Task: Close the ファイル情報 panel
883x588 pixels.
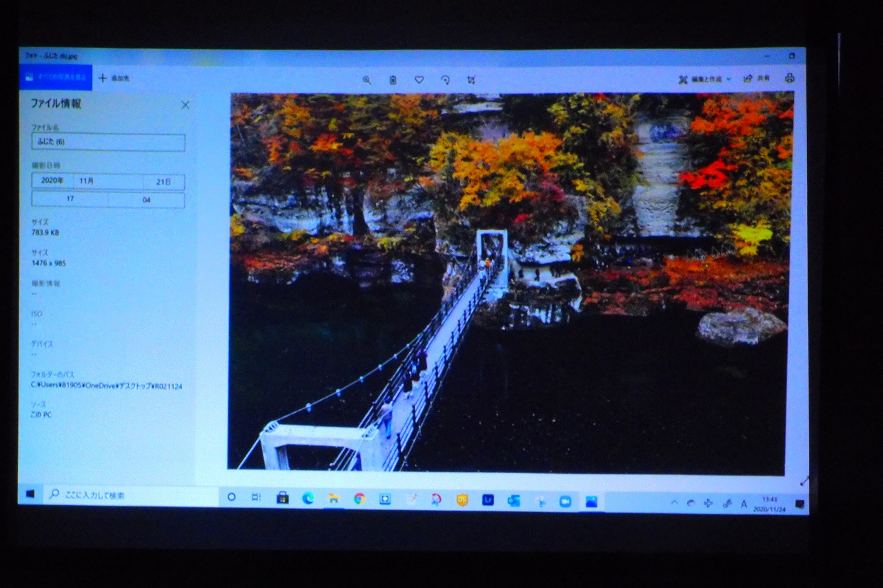Action: (185, 105)
